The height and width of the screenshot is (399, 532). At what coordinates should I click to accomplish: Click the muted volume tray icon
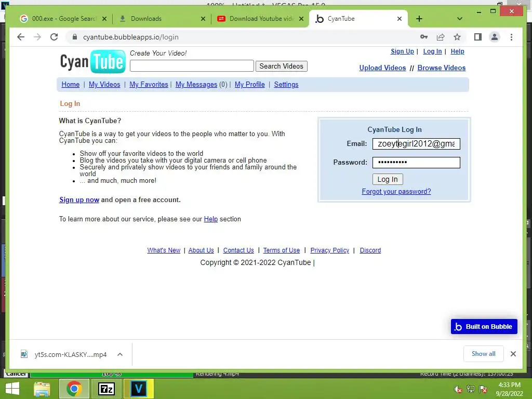pyautogui.click(x=458, y=390)
